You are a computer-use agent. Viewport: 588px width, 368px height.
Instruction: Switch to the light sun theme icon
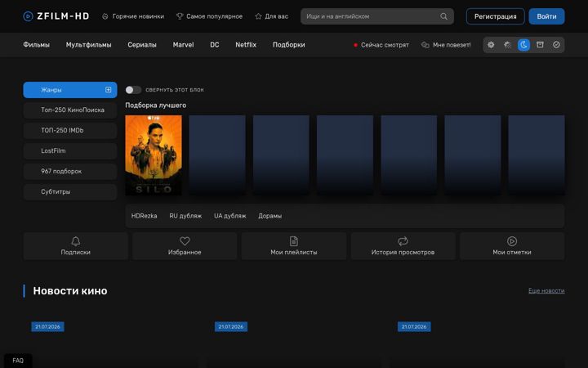[491, 45]
